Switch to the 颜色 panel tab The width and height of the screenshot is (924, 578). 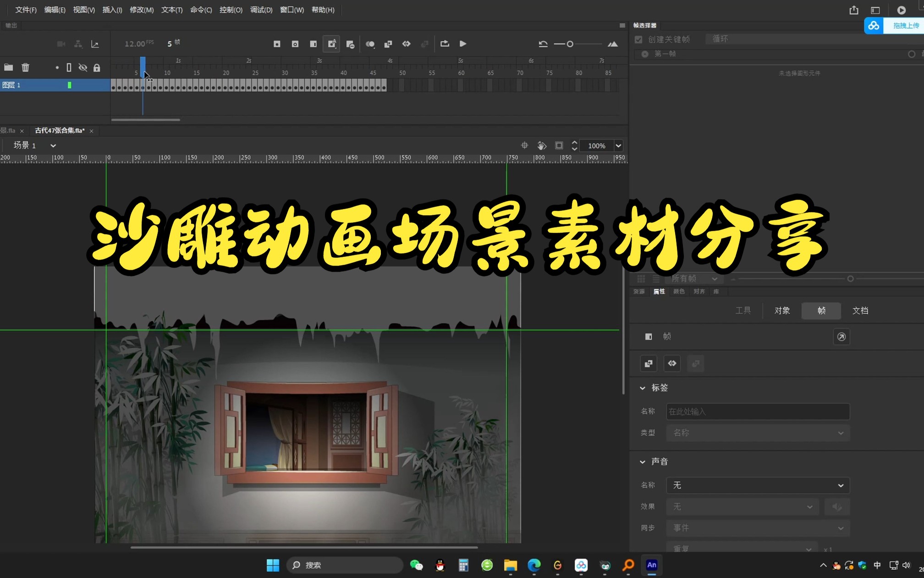[x=679, y=292]
